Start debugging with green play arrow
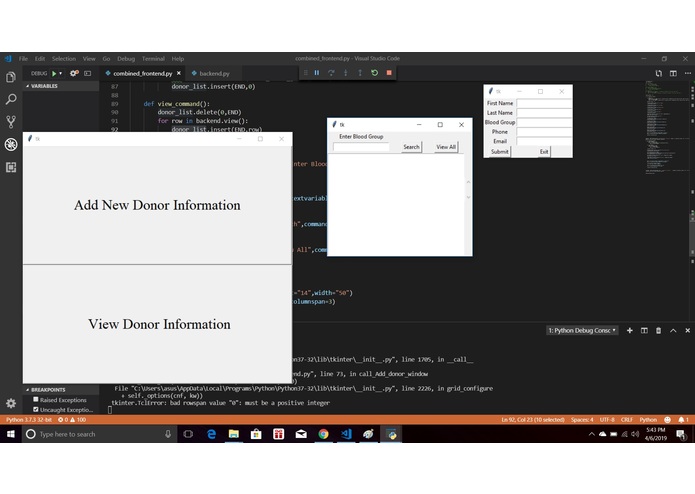 54,73
